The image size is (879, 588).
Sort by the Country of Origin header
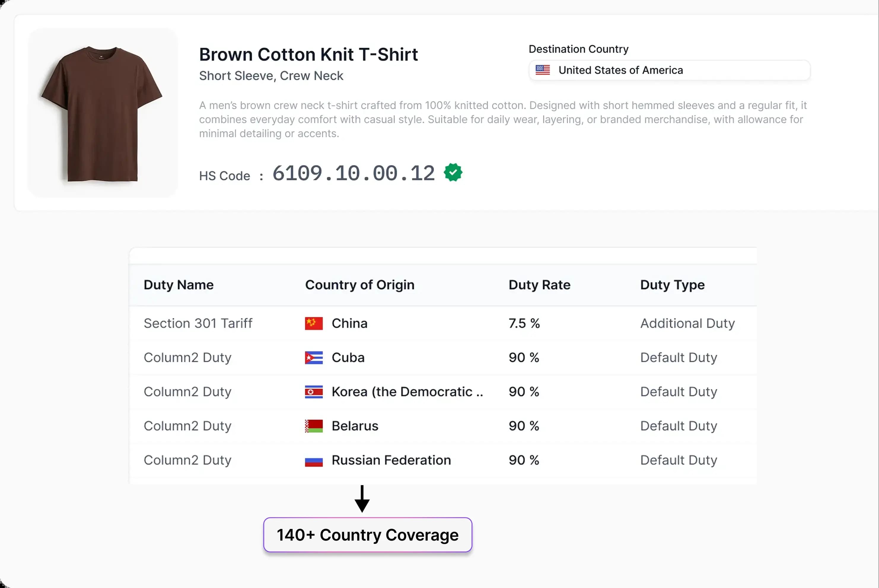(x=360, y=285)
